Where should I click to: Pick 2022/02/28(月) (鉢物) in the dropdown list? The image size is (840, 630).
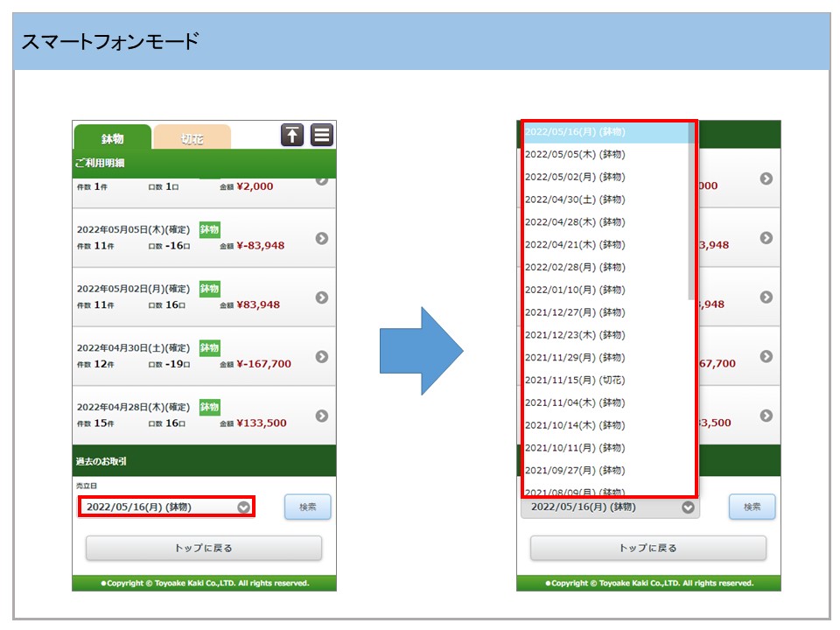[x=575, y=268]
